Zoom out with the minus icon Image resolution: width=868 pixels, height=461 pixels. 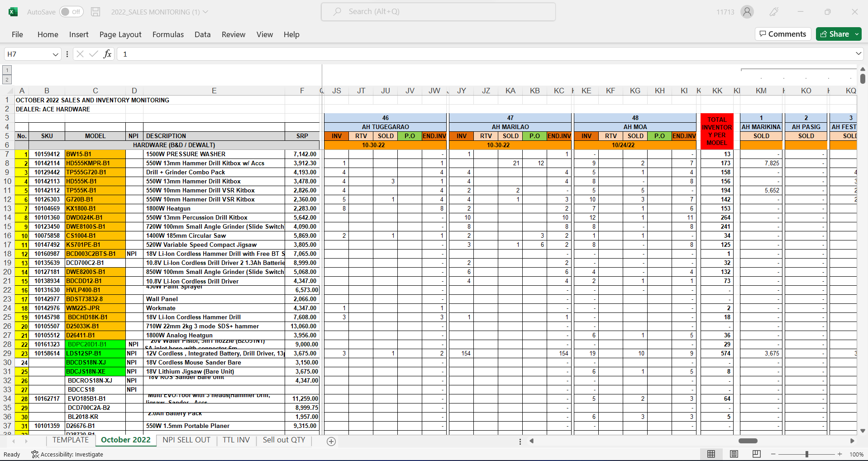(773, 454)
